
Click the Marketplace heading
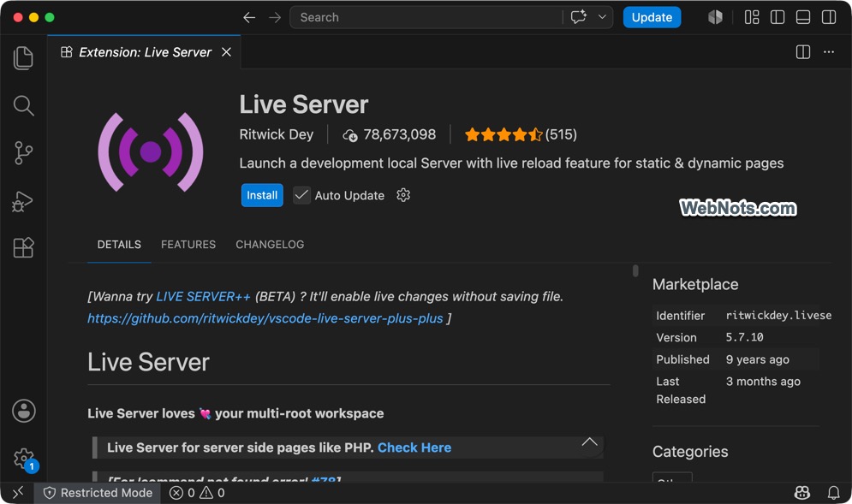click(695, 285)
